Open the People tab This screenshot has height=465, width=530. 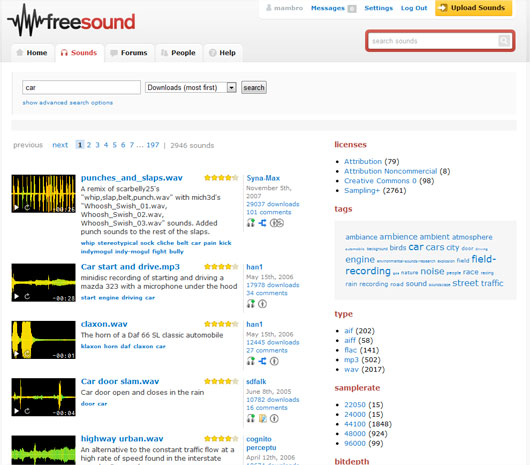point(179,53)
